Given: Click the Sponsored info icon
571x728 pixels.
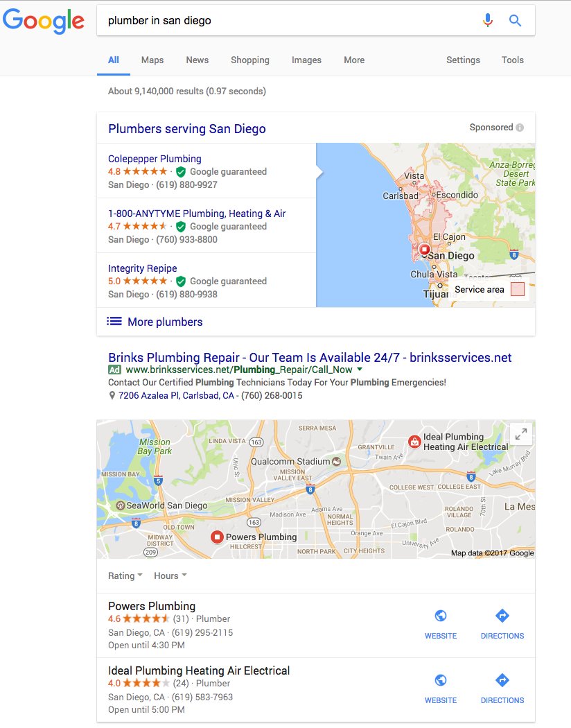Looking at the screenshot, I should pos(520,128).
